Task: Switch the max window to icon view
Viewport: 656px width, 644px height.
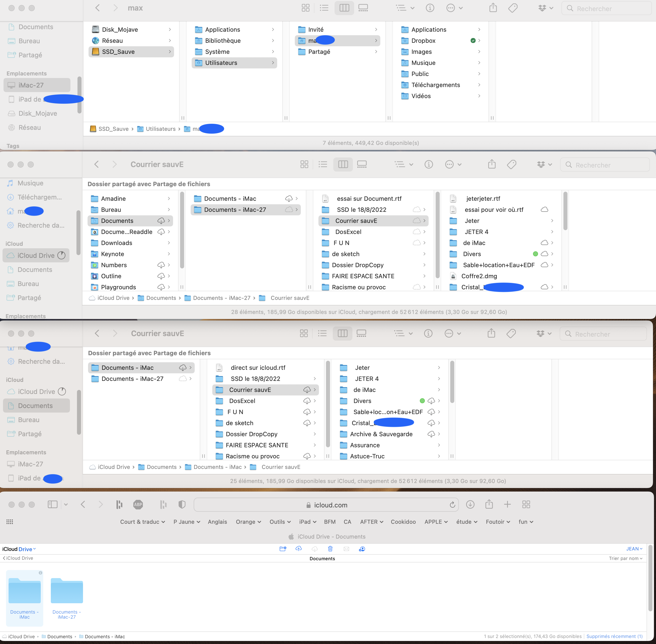Action: pos(305,8)
